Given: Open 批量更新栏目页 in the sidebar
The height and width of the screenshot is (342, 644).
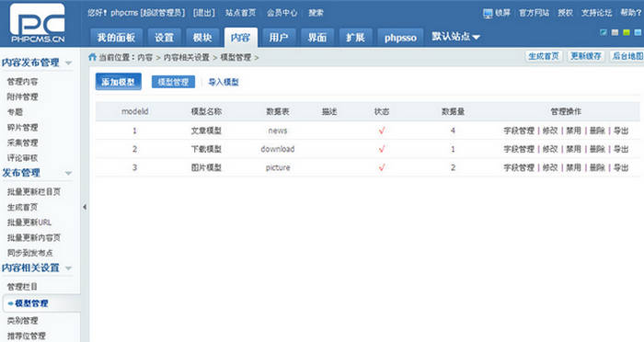Looking at the screenshot, I should point(34,192).
